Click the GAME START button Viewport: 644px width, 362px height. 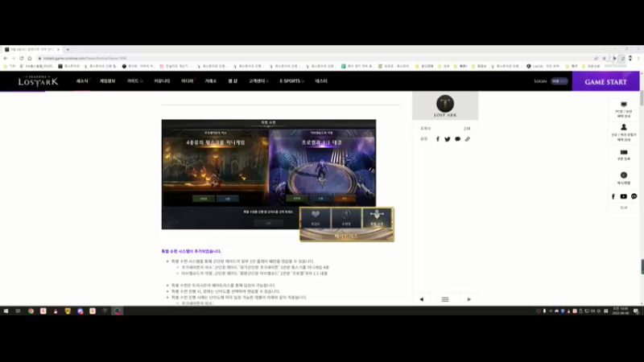606,82
